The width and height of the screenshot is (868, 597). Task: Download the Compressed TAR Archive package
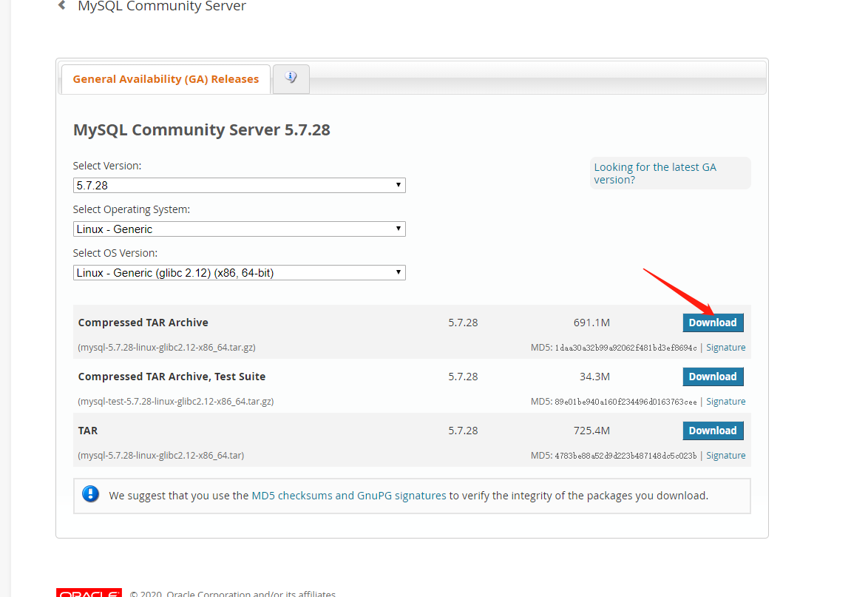(x=712, y=323)
